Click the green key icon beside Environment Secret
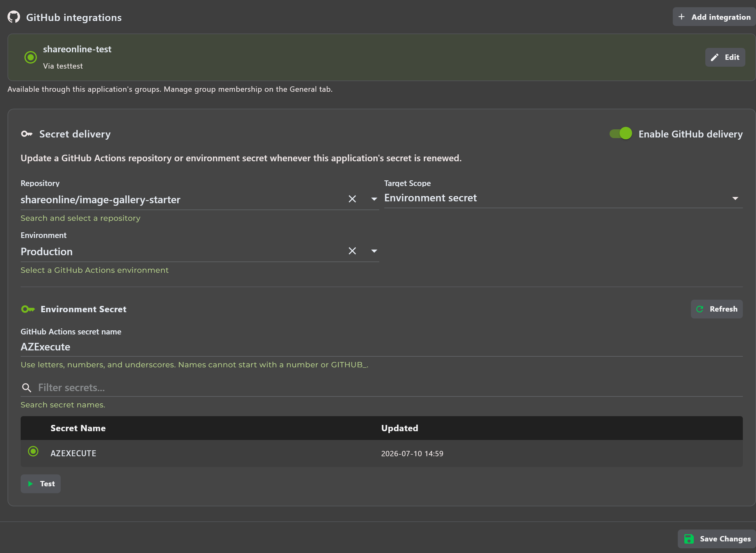The width and height of the screenshot is (756, 553). [x=28, y=309]
